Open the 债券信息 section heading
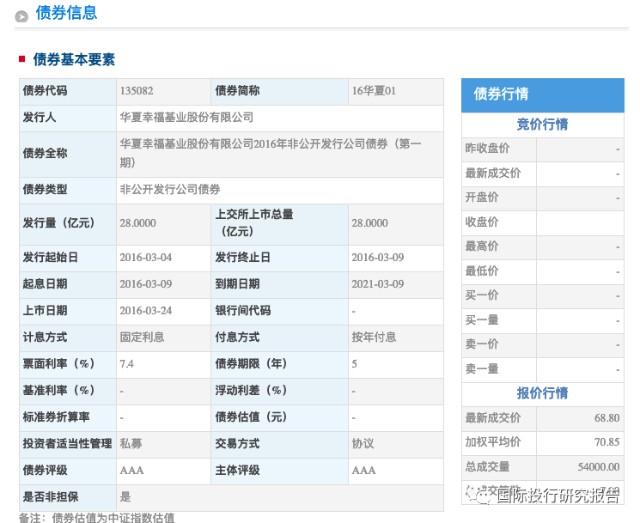The height and width of the screenshot is (523, 640). (x=66, y=13)
